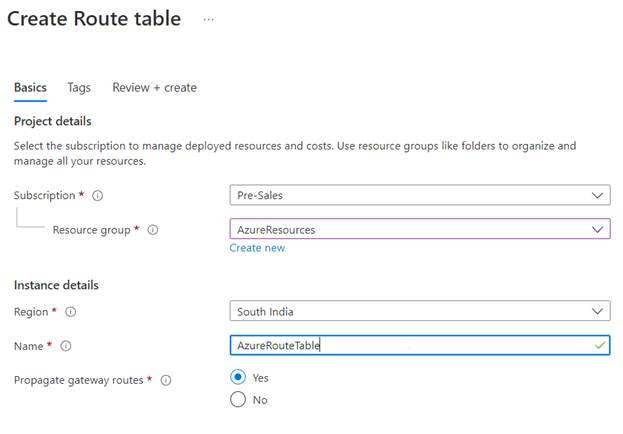Click the Resource group field label
The height and width of the screenshot is (434, 623).
(91, 230)
